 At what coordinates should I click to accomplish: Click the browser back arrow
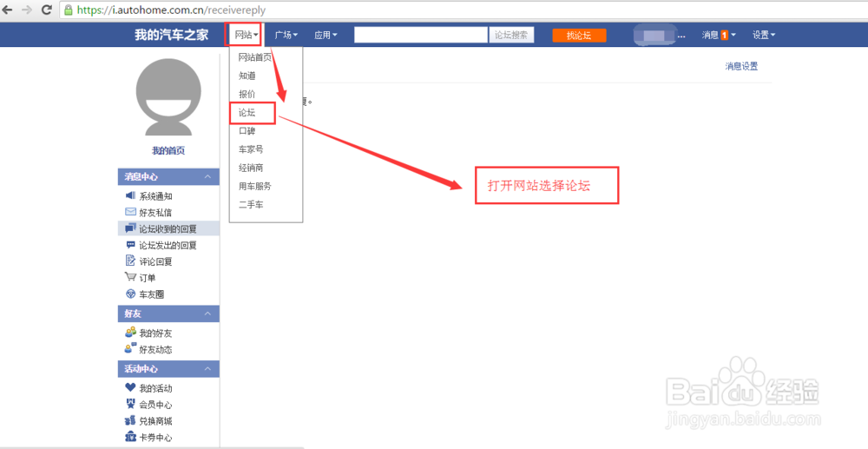(x=7, y=10)
